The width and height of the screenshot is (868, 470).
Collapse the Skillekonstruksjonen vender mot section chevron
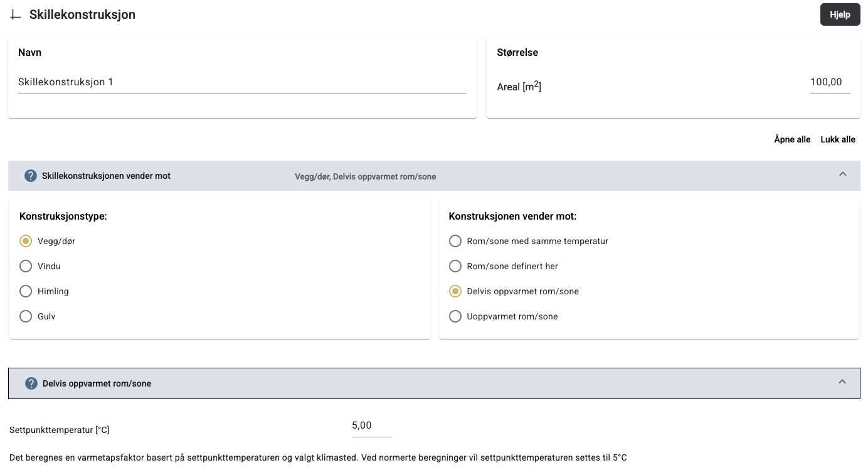pyautogui.click(x=842, y=174)
